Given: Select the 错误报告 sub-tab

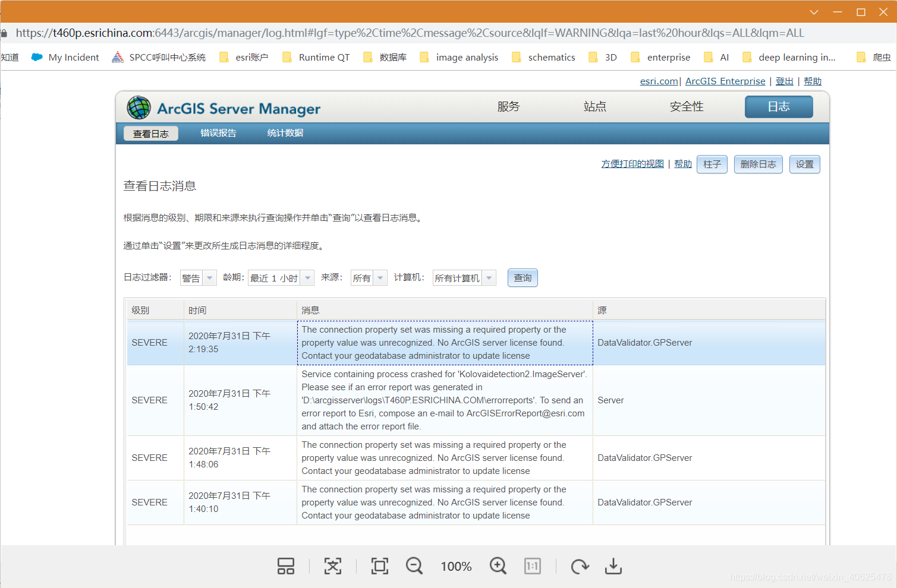Looking at the screenshot, I should (x=218, y=133).
